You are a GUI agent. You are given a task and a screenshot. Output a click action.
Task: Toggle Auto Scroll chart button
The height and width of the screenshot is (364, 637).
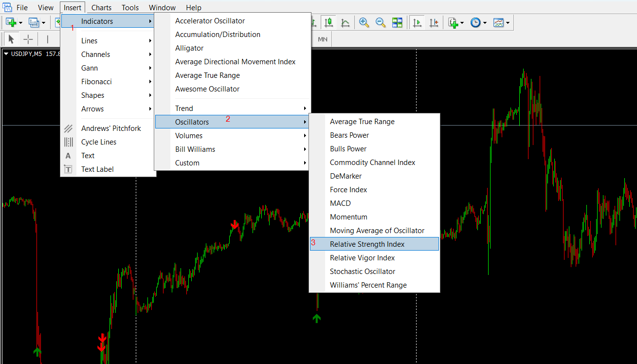(417, 22)
